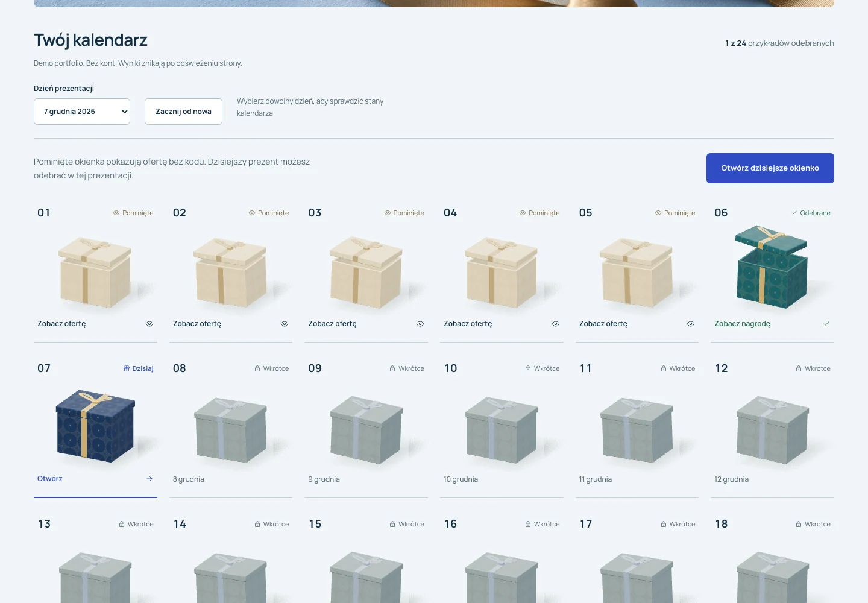Open the presentation day dropdown showing 7 grudnia 2026

(x=82, y=112)
